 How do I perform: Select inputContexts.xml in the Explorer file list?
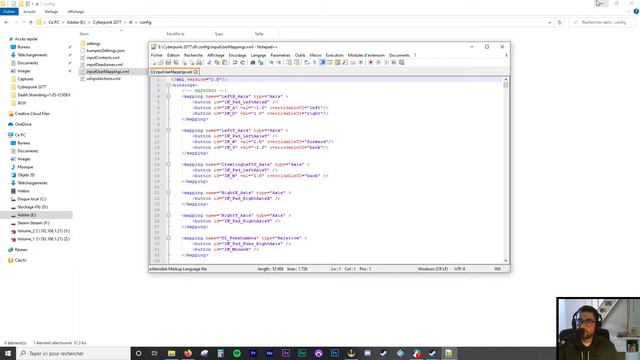pyautogui.click(x=103, y=58)
